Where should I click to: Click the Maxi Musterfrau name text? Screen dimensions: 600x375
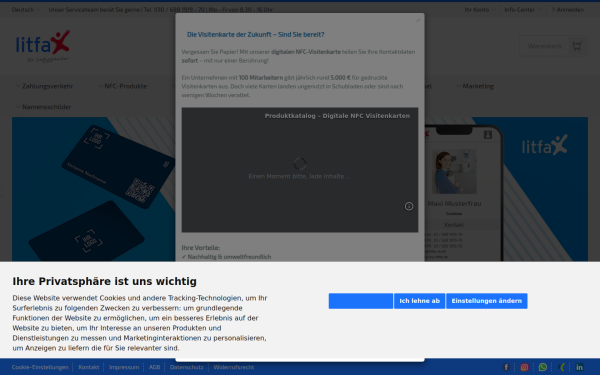point(454,204)
